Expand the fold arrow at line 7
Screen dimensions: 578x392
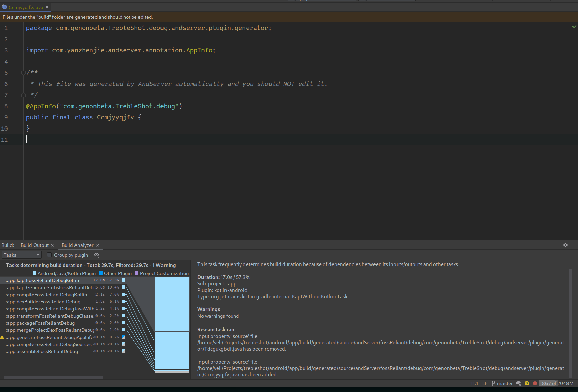point(23,95)
